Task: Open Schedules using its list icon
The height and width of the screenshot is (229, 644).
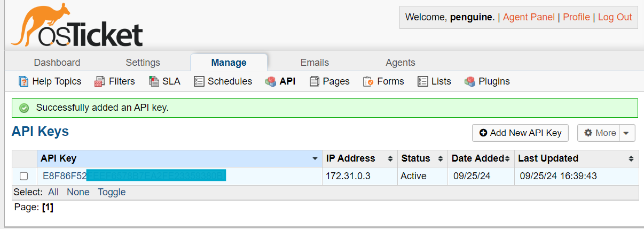Action: coord(199,81)
